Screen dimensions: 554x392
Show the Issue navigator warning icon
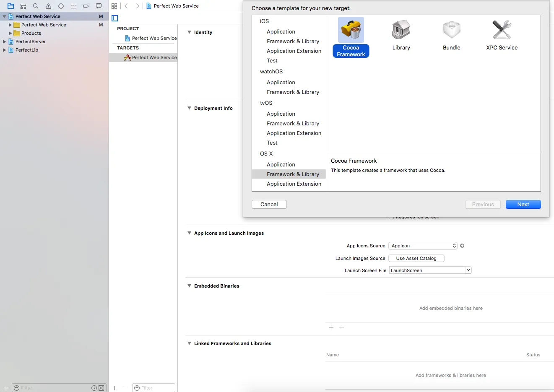coord(48,6)
